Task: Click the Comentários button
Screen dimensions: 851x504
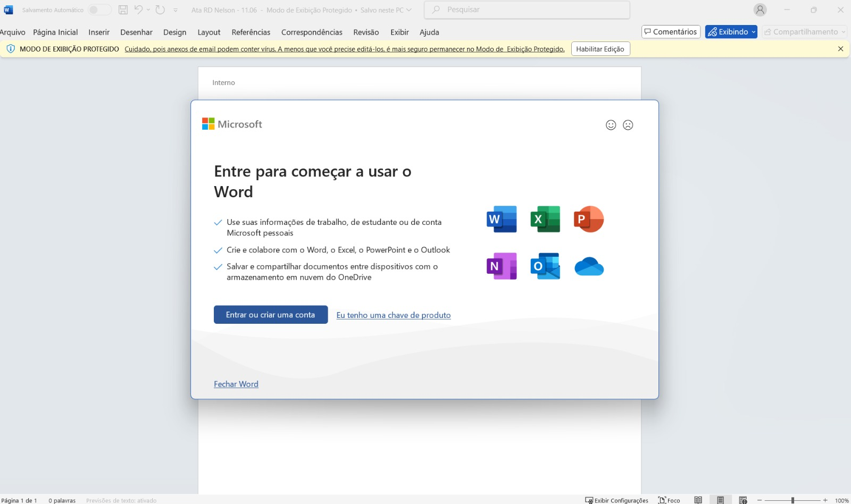Action: pyautogui.click(x=671, y=32)
